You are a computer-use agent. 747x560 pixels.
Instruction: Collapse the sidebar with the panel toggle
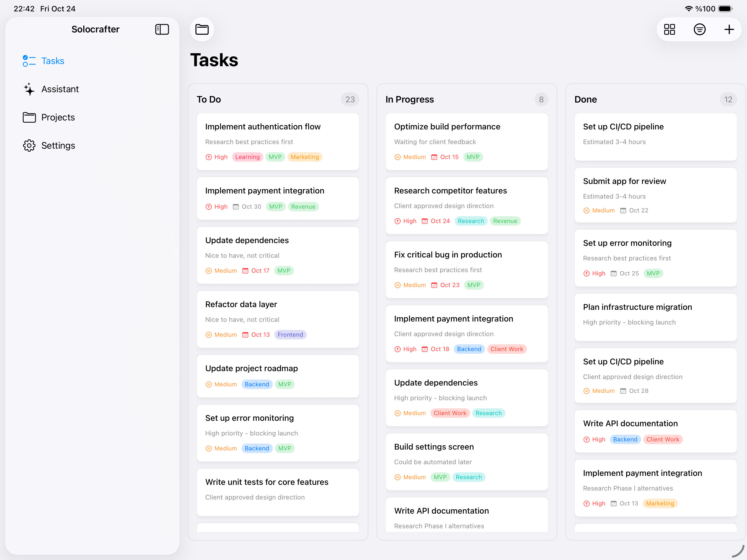coord(162,29)
